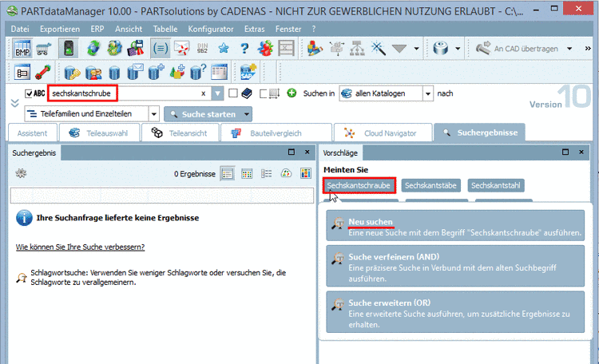Select the 'Sechskantstahl' suggestion
Screen dimensions: 599x364
[495, 185]
